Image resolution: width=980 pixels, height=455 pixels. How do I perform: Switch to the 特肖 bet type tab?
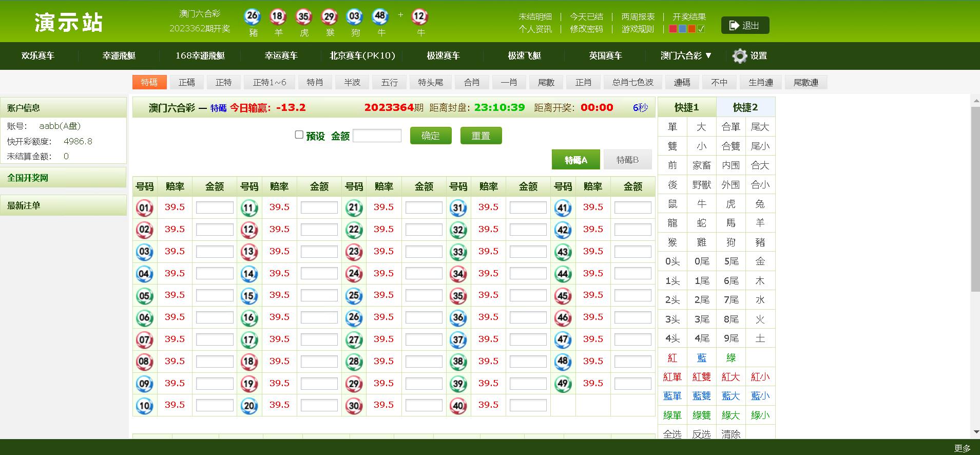(315, 82)
